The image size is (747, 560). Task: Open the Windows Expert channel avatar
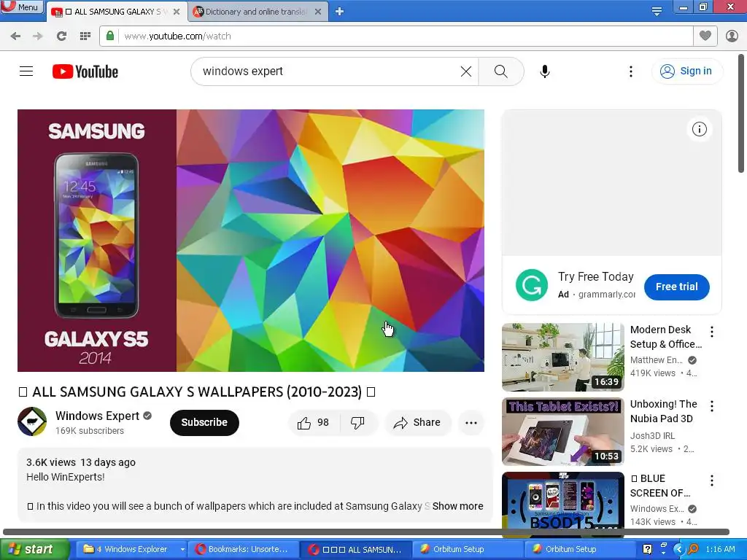pos(32,421)
